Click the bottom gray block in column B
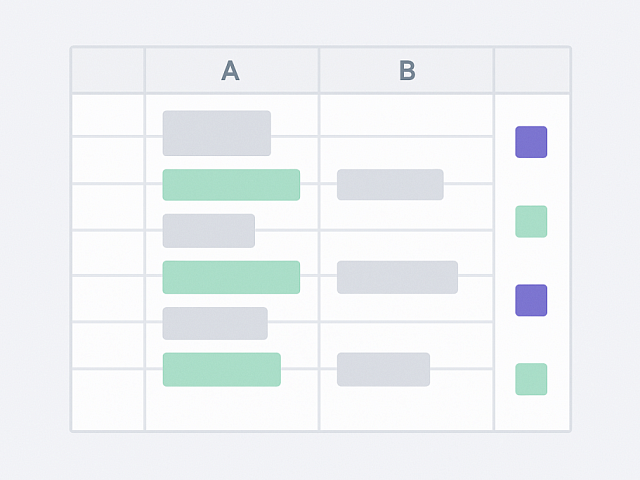Image resolution: width=640 pixels, height=480 pixels. coord(383,369)
